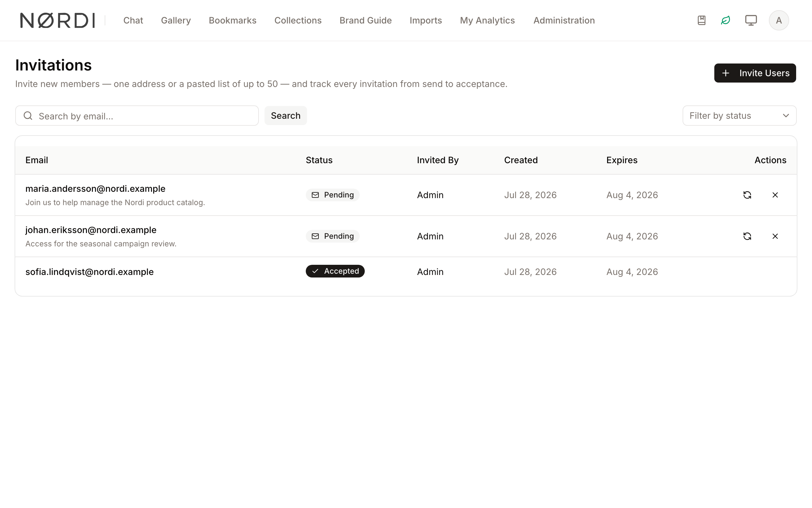Click the Invited By column header
Viewport: 812px width, 508px height.
(437, 160)
